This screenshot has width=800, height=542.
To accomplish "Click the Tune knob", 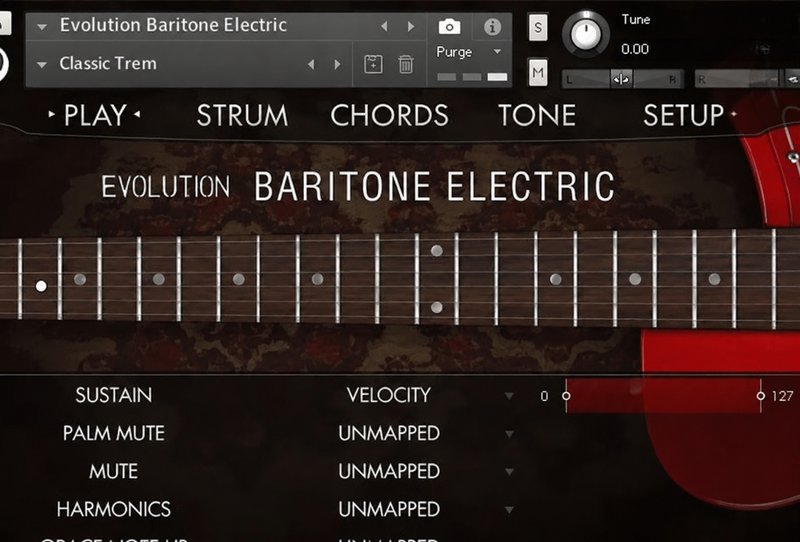I will (586, 34).
